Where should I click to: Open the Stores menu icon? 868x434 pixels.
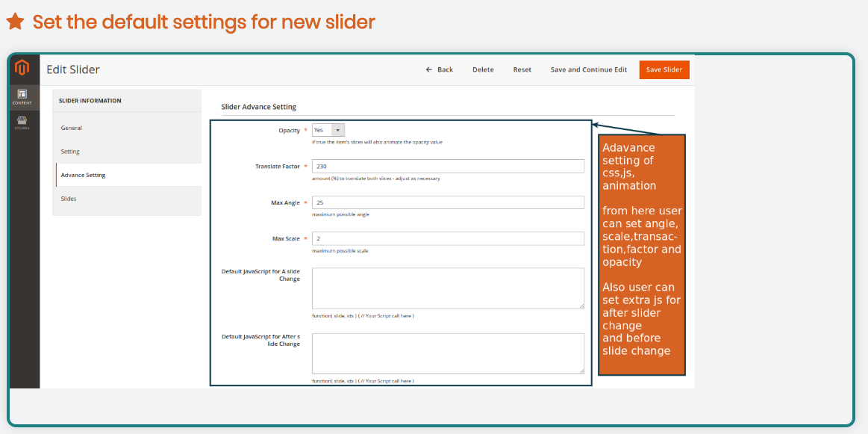click(22, 123)
